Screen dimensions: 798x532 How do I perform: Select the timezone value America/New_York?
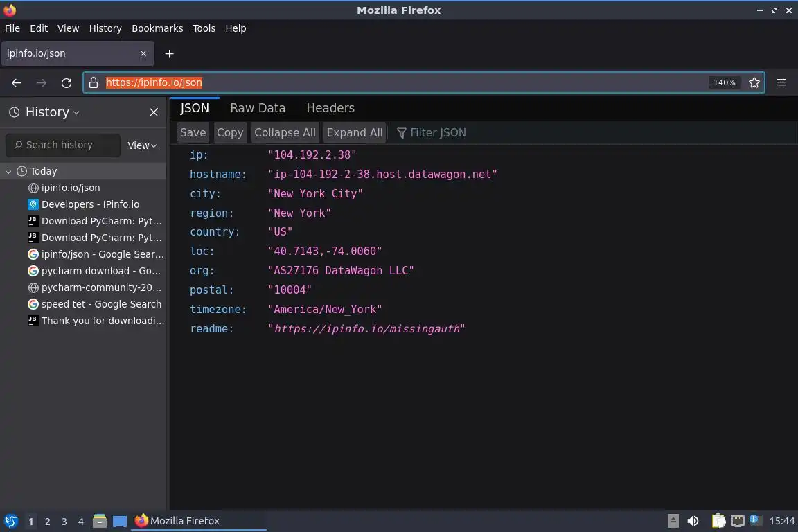325,309
